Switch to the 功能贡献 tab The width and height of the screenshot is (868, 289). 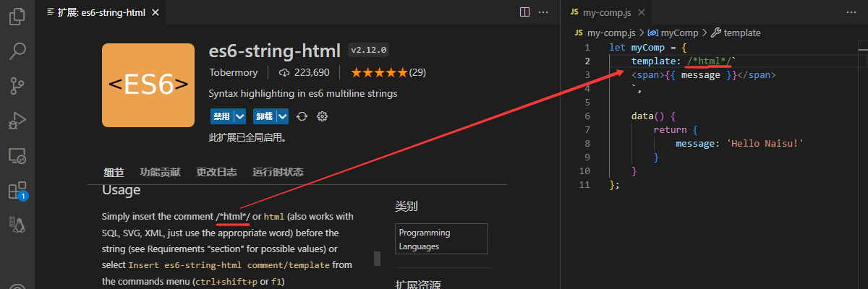(x=160, y=172)
